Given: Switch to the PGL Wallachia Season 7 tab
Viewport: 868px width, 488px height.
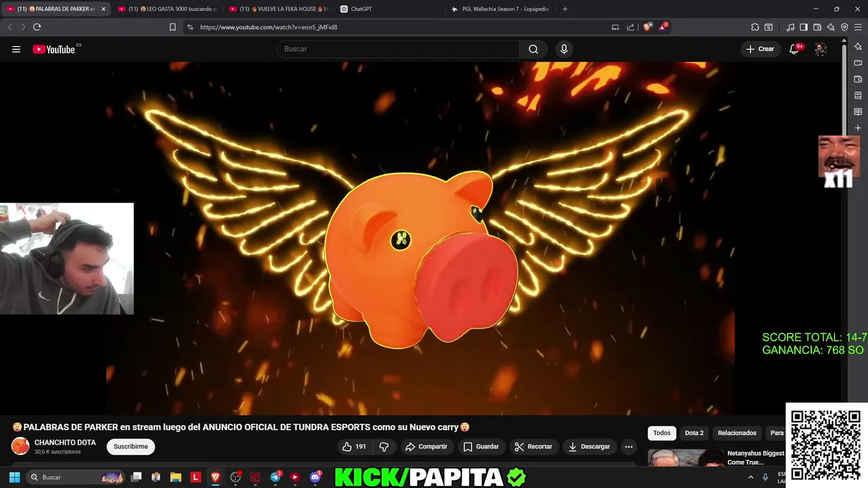Looking at the screenshot, I should pos(500,9).
